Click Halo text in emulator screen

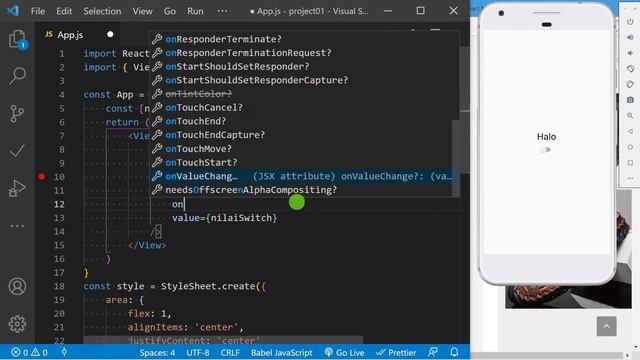546,137
